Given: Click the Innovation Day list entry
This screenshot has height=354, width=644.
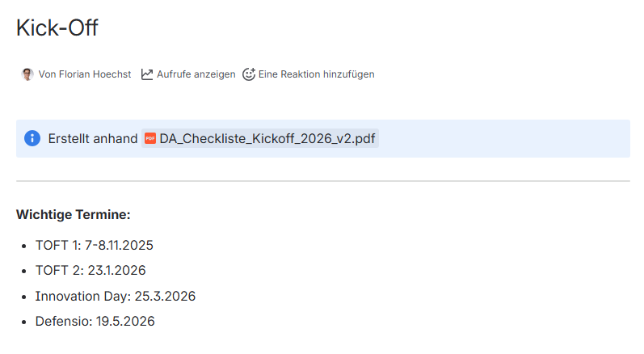Looking at the screenshot, I should tap(115, 296).
